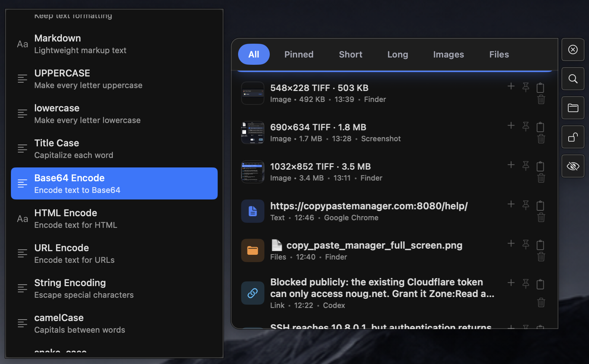Image resolution: width=589 pixels, height=364 pixels.
Task: Delete the copy_paste_manager_full_screen.png item
Action: point(541,257)
